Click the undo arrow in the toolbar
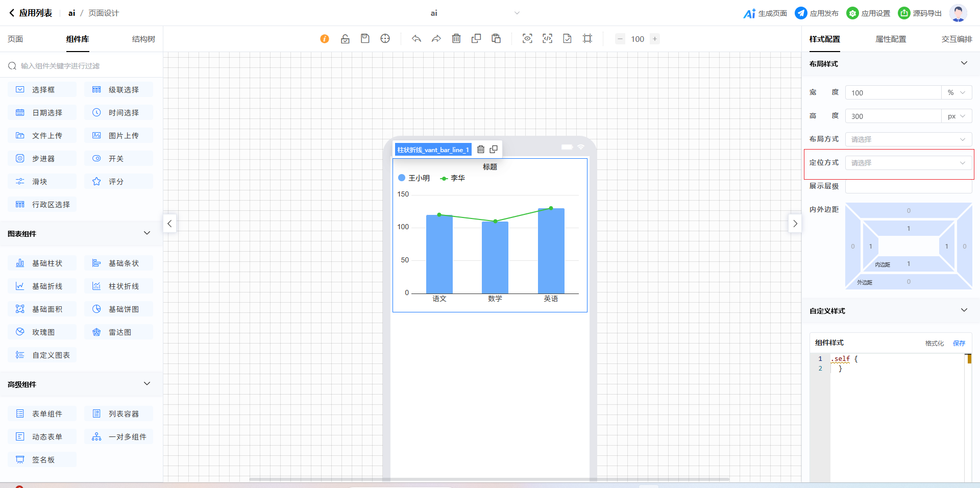Screen dimensions: 980x488 (416, 39)
